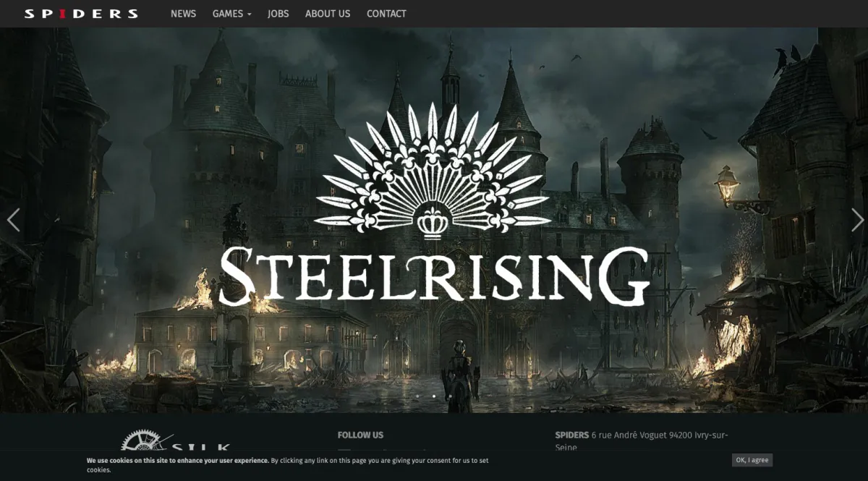Click the Silk gear logo in footer
This screenshot has height=481, width=868.
(176, 441)
